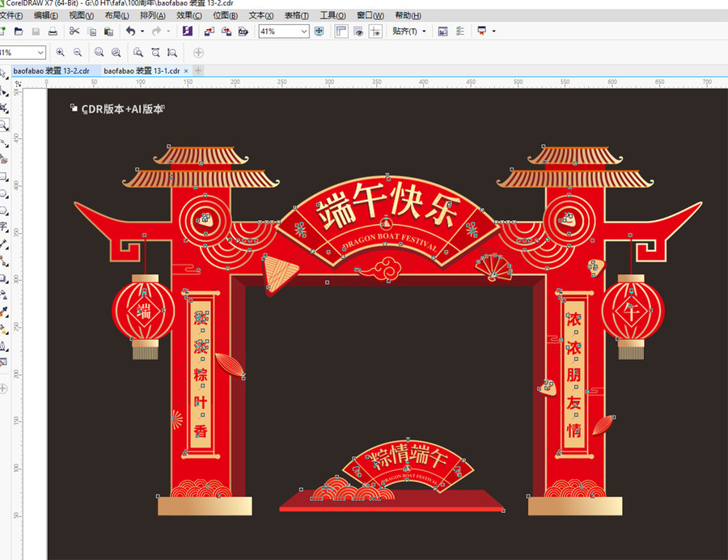The image size is (728, 560).
Task: Click the Zoom to page width icon
Action: pos(155,53)
